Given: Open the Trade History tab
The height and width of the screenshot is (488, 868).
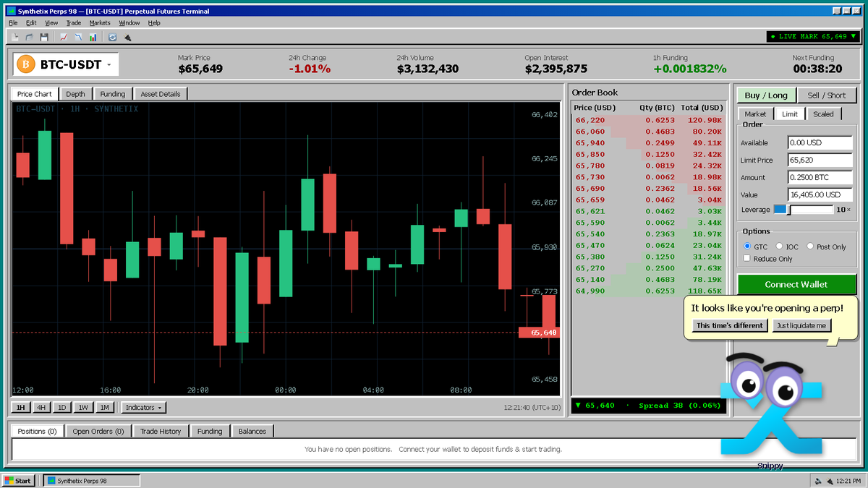Looking at the screenshot, I should tap(161, 432).
